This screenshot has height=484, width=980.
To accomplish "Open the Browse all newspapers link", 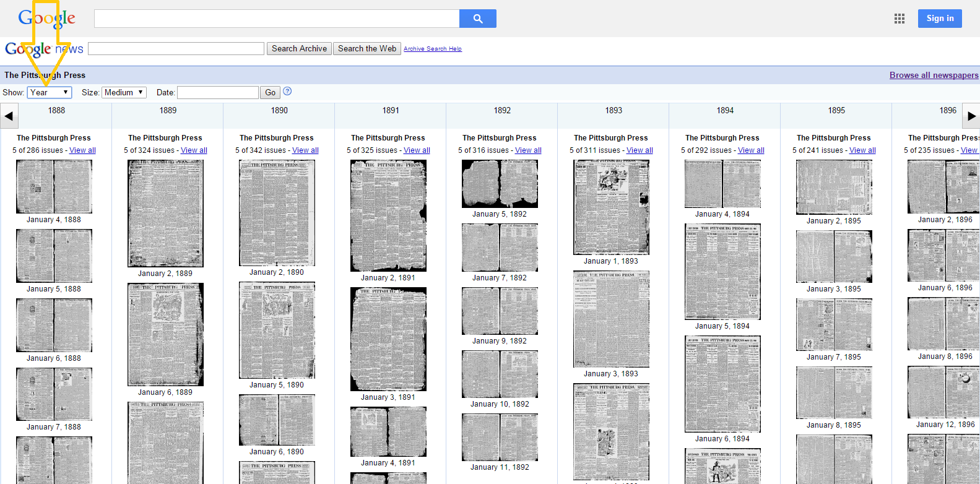I will pyautogui.click(x=934, y=75).
